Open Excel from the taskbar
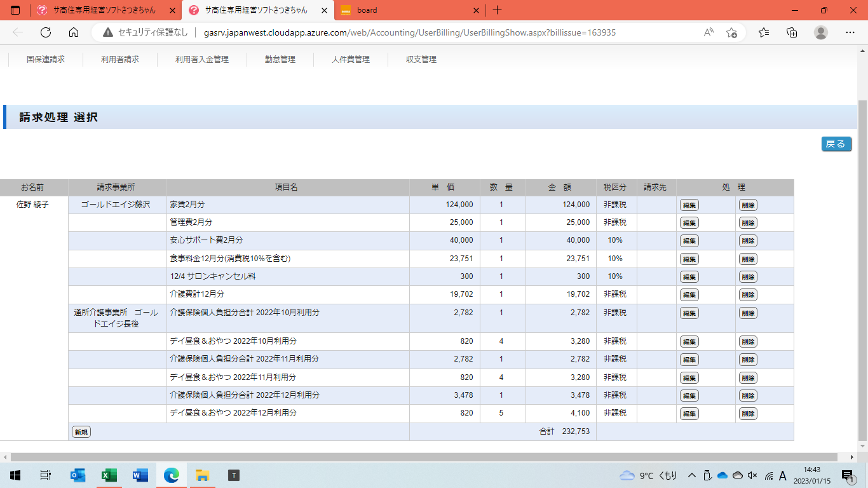868x488 pixels. (109, 475)
